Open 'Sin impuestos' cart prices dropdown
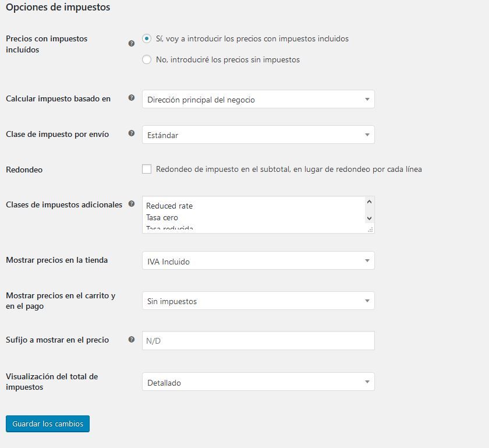Screen dimensions: 489x448 (258, 301)
